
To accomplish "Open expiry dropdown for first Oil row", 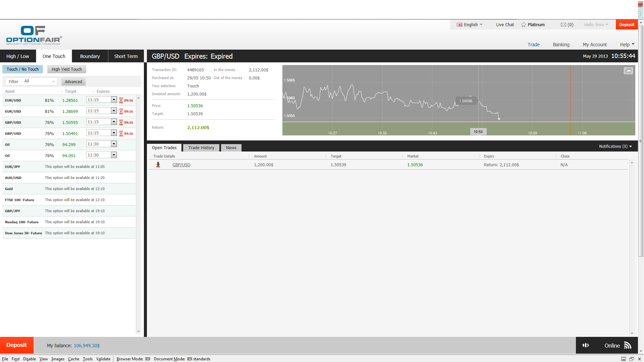I will (x=114, y=144).
